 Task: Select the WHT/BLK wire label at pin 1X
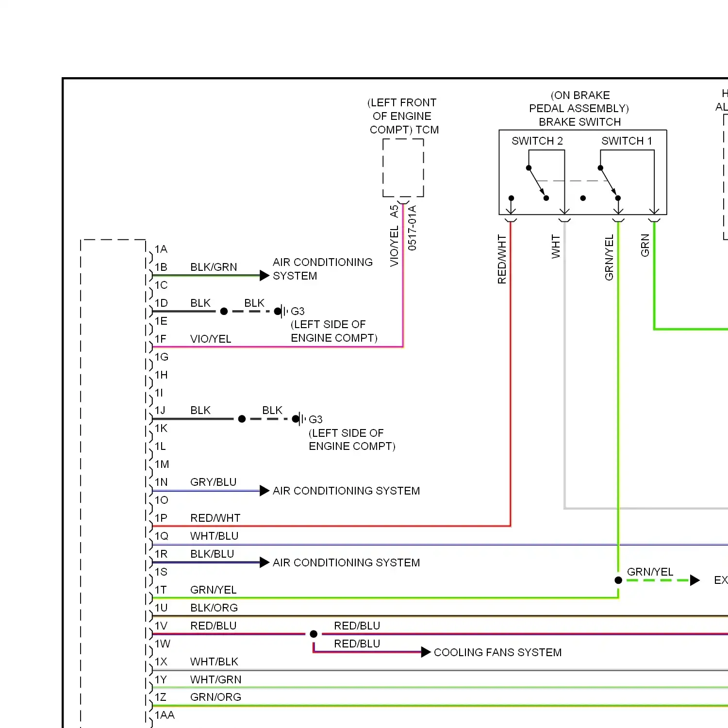(x=214, y=662)
